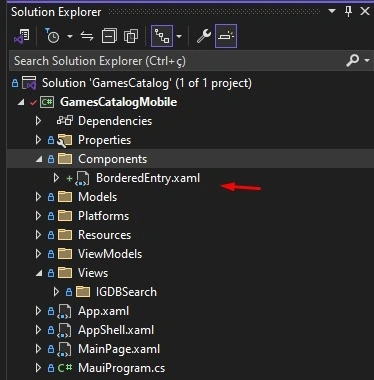Viewport: 374px width, 380px height.
Task: Focus the Search Solution Explorer field
Action: pos(177,61)
